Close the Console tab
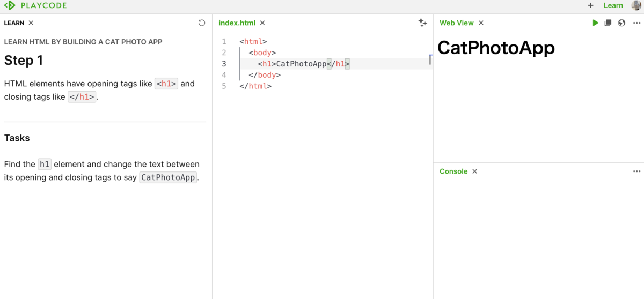 click(474, 171)
